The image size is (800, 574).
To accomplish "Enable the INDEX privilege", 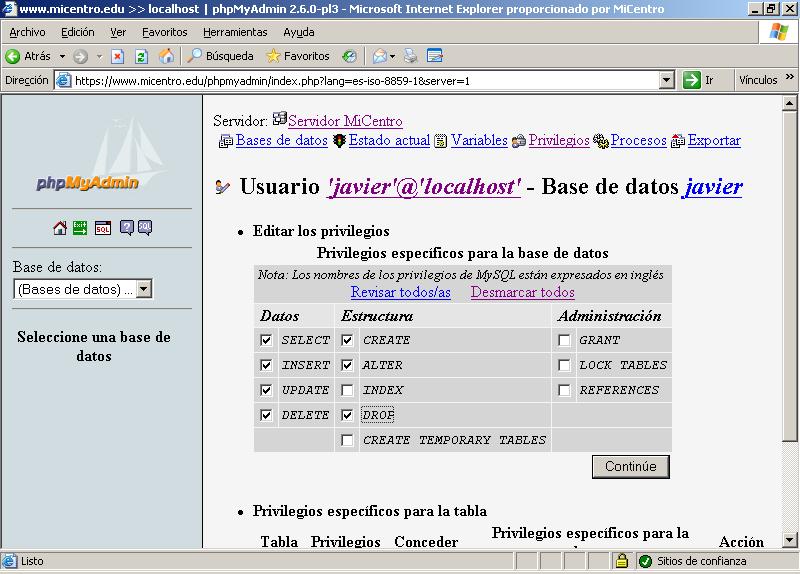I will point(347,390).
